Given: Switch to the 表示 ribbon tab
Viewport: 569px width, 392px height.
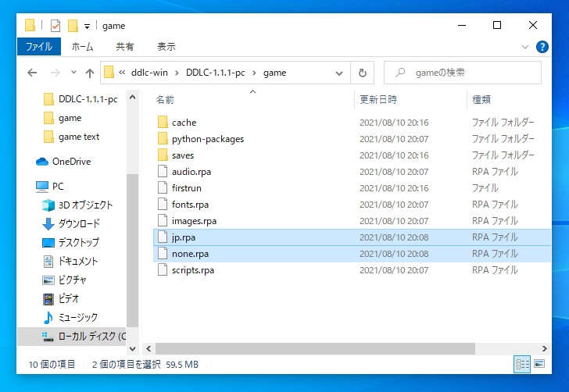Looking at the screenshot, I should [166, 46].
